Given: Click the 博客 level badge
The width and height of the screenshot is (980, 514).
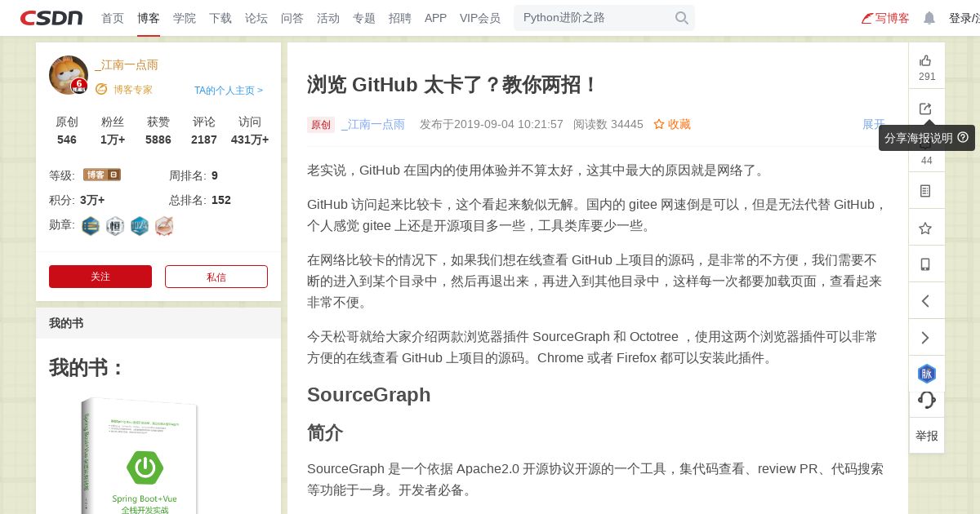Looking at the screenshot, I should pos(102,175).
